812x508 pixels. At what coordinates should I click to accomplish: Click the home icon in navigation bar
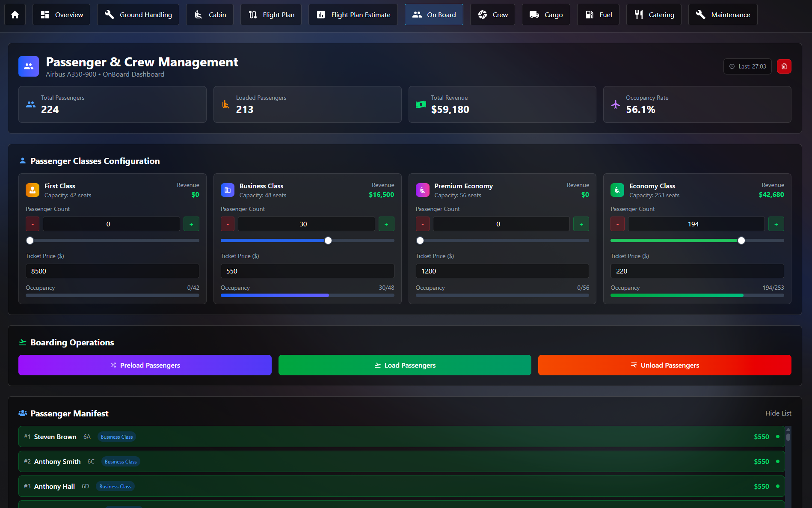pyautogui.click(x=15, y=15)
